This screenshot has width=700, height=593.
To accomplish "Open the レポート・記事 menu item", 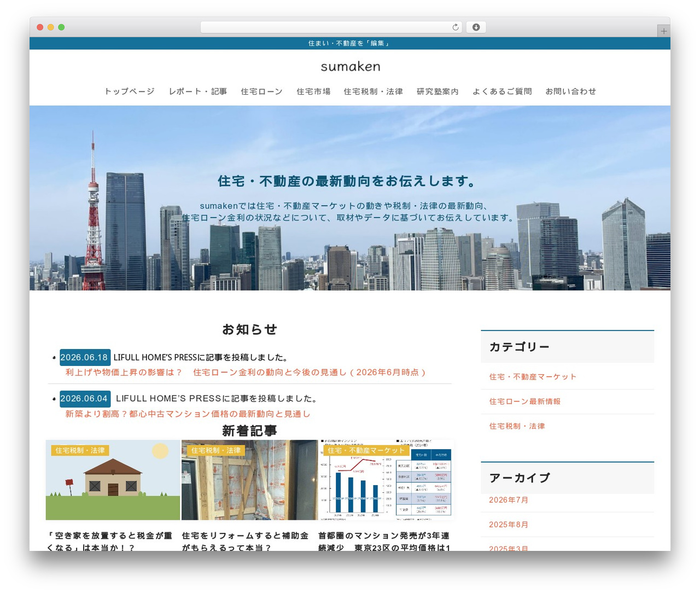I will [198, 91].
